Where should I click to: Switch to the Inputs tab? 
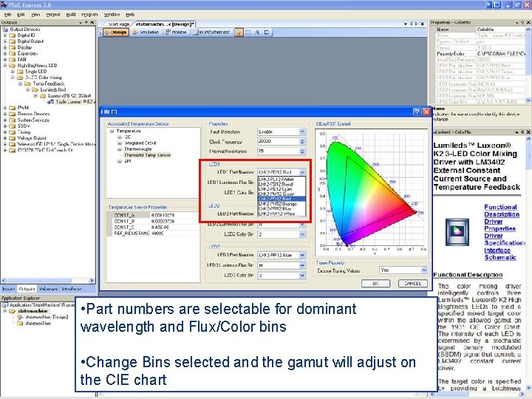click(8, 289)
